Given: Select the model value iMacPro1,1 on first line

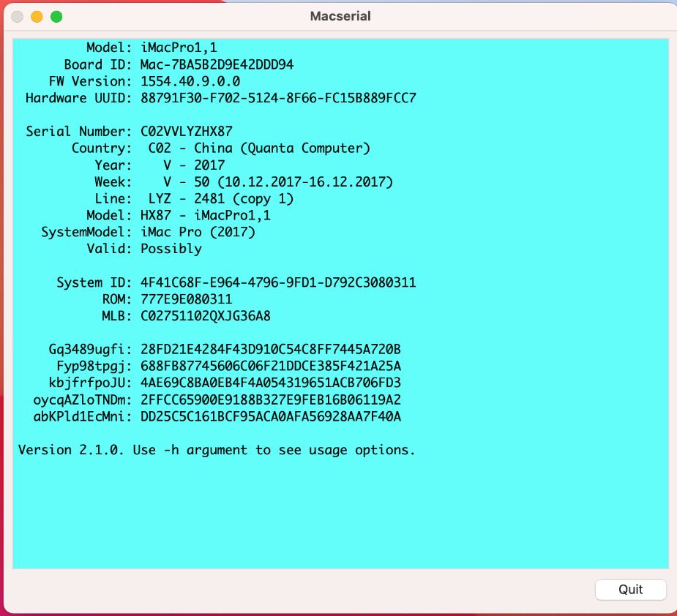Looking at the screenshot, I should 179,48.
